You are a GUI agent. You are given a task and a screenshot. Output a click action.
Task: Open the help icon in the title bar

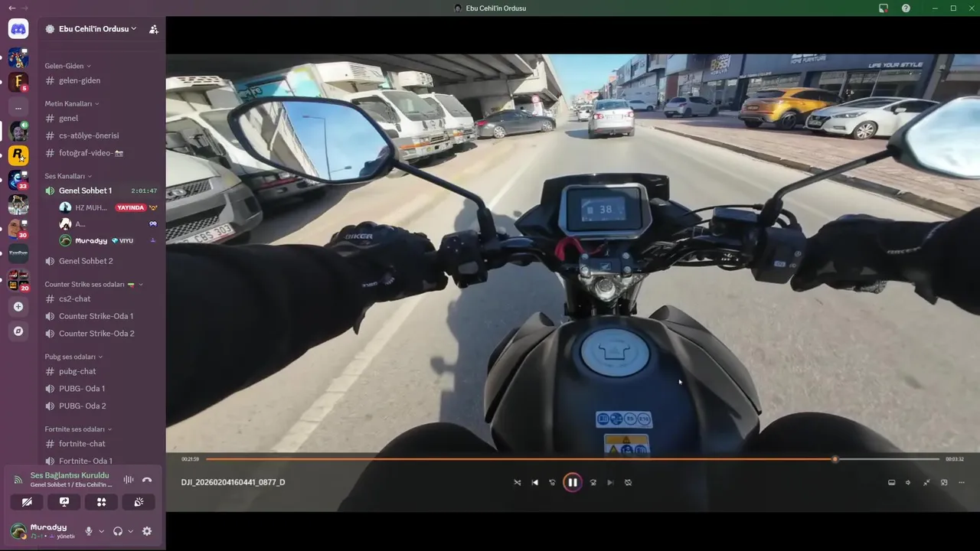(x=906, y=8)
